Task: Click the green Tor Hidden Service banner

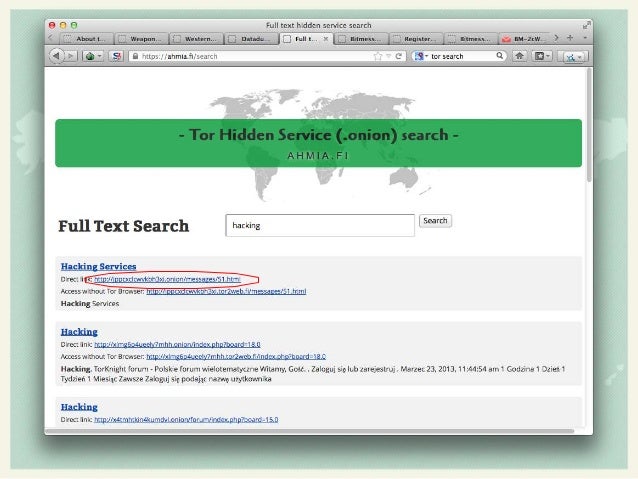Action: [319, 143]
